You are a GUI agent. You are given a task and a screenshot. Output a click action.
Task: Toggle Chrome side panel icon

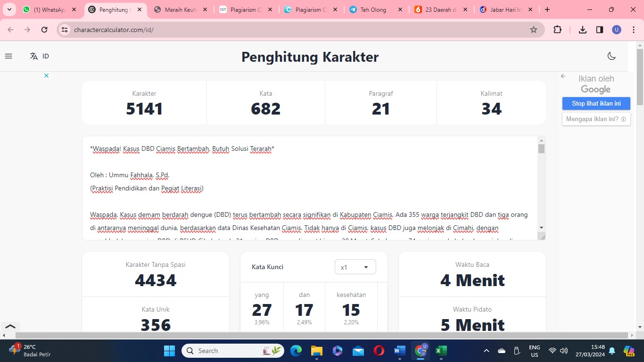click(600, 30)
